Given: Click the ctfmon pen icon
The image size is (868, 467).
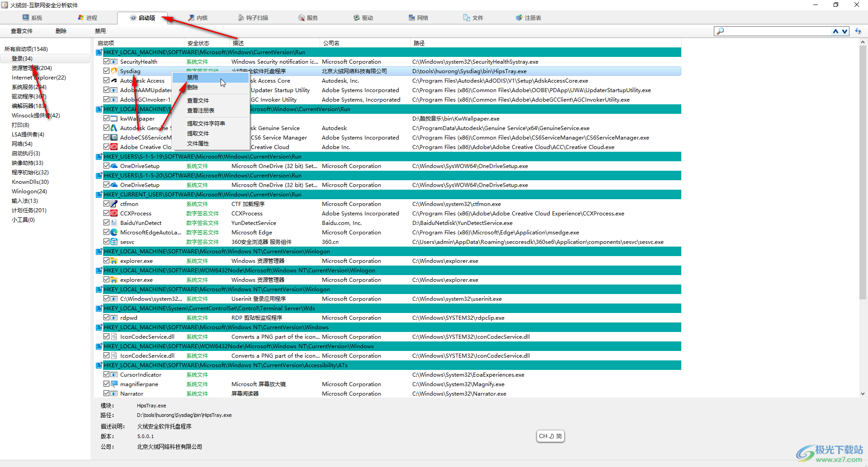Looking at the screenshot, I should point(114,204).
